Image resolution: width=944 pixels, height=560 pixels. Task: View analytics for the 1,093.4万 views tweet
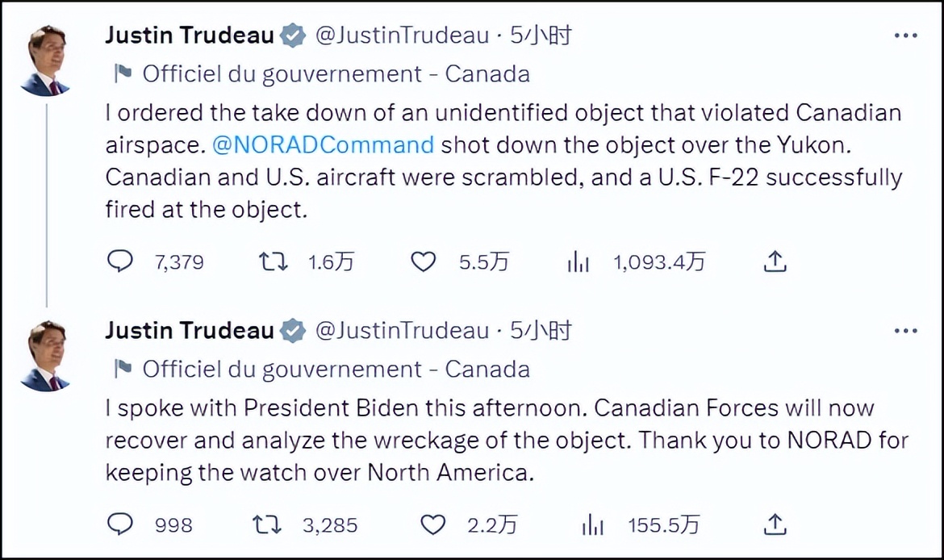tap(579, 261)
